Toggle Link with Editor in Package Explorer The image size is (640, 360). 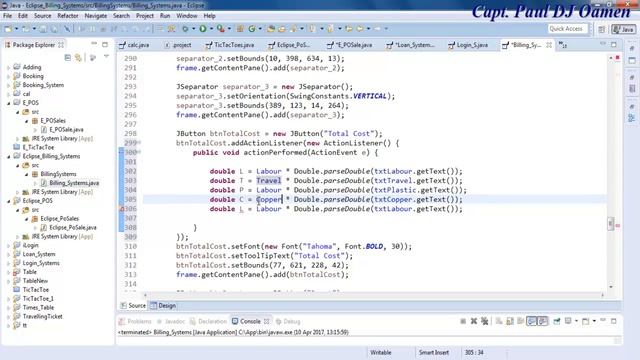78,58
